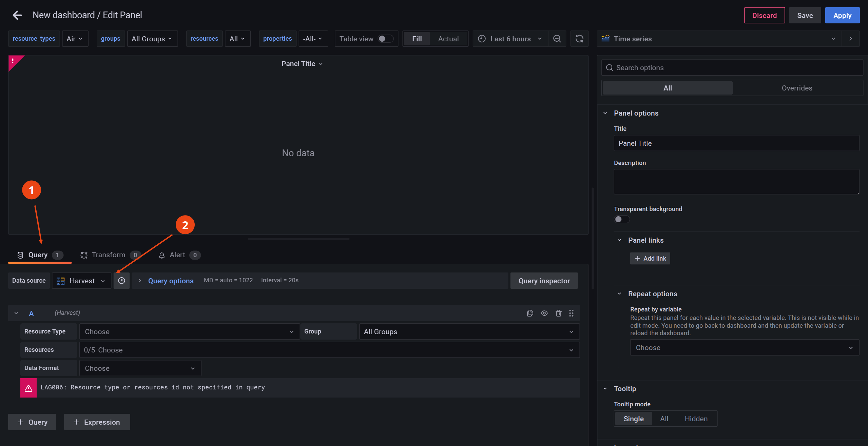
Task: Switch to the Transform tab
Action: 108,255
